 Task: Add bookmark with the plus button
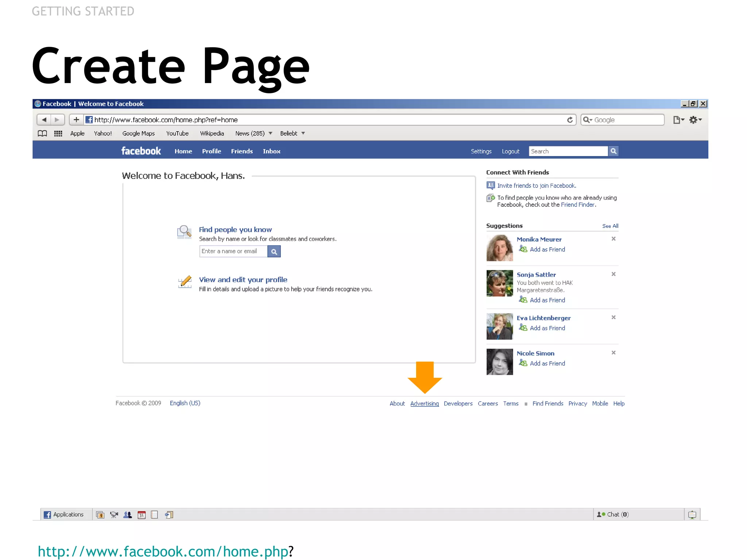76,120
